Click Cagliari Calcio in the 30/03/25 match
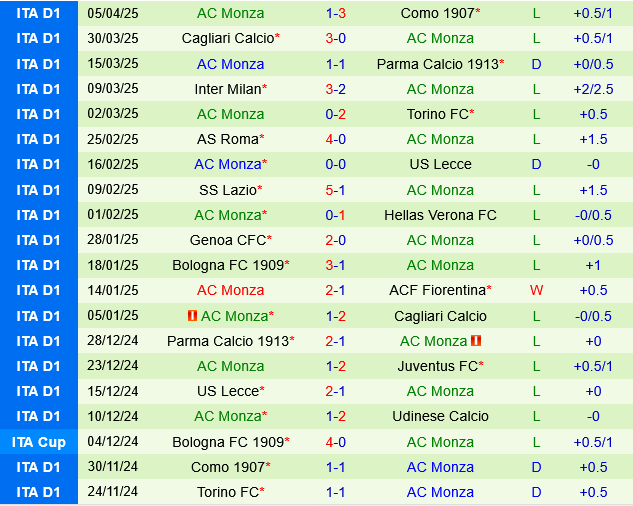 coord(228,38)
